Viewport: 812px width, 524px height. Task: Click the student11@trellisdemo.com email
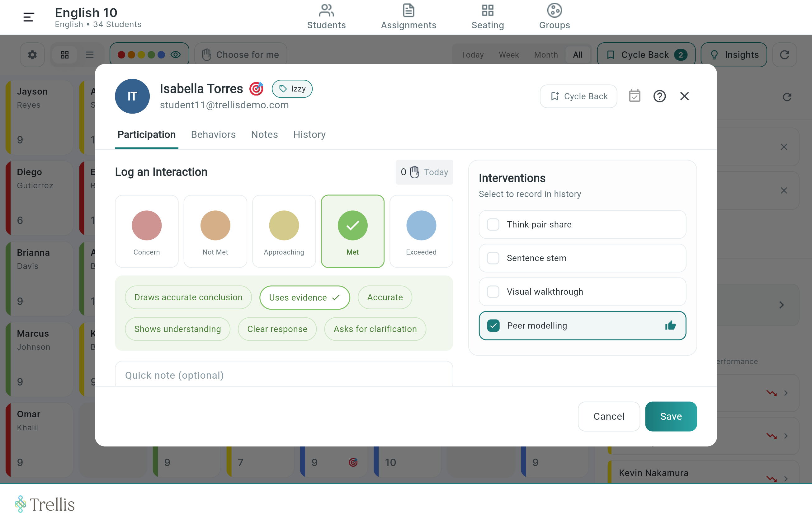(224, 105)
